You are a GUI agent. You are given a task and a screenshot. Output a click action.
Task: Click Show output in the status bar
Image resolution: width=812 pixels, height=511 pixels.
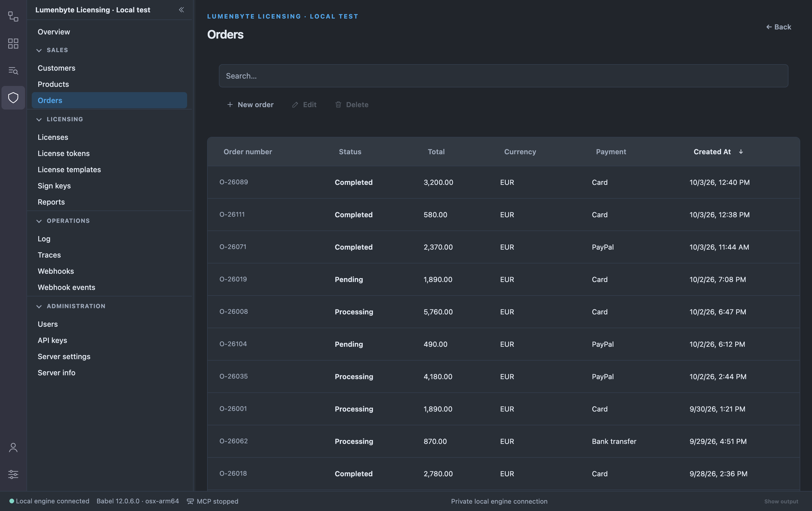click(781, 501)
